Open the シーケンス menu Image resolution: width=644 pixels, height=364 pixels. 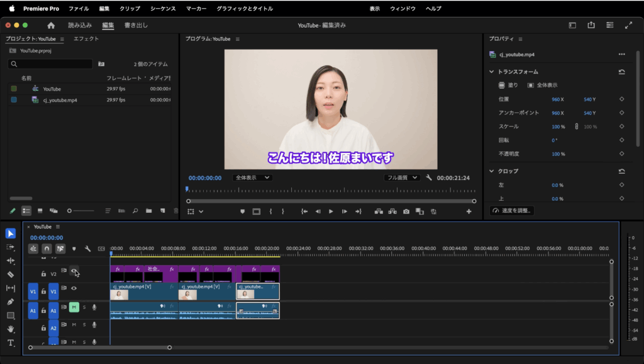click(x=163, y=9)
